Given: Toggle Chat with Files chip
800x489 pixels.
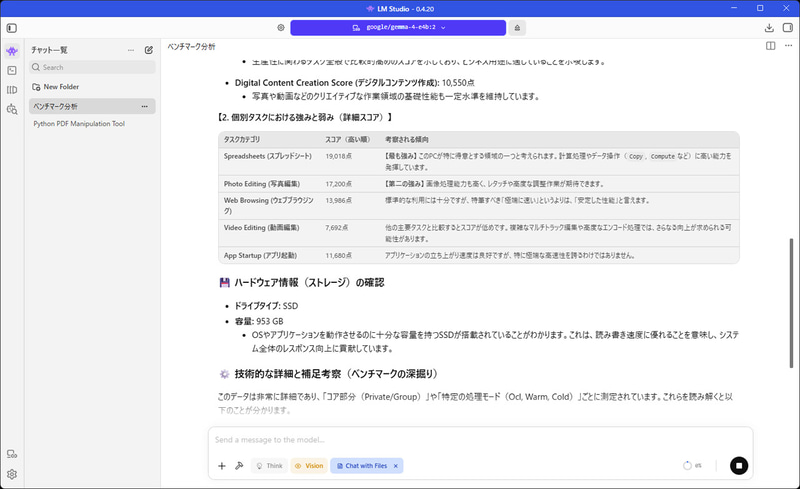Looking at the screenshot, I should pos(366,466).
